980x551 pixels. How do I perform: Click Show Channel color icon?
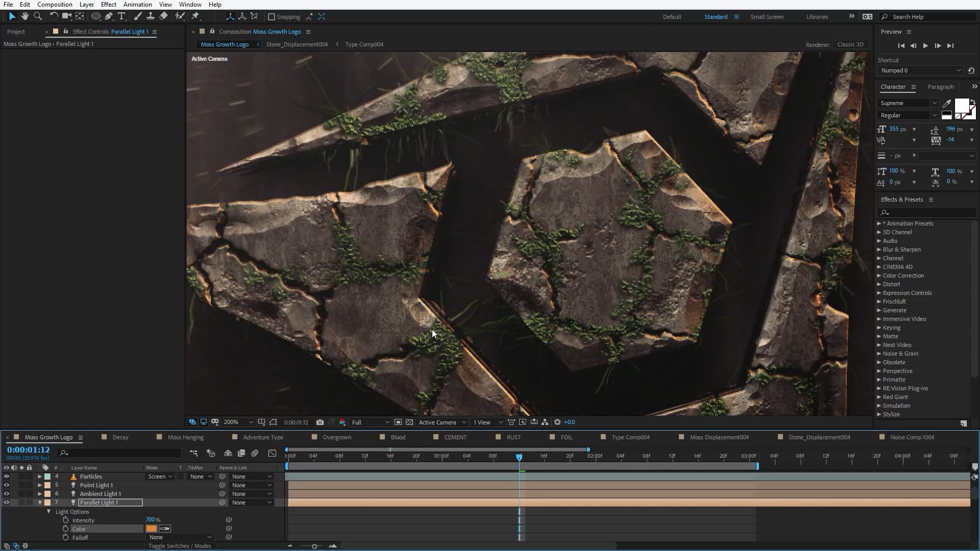[x=342, y=422]
